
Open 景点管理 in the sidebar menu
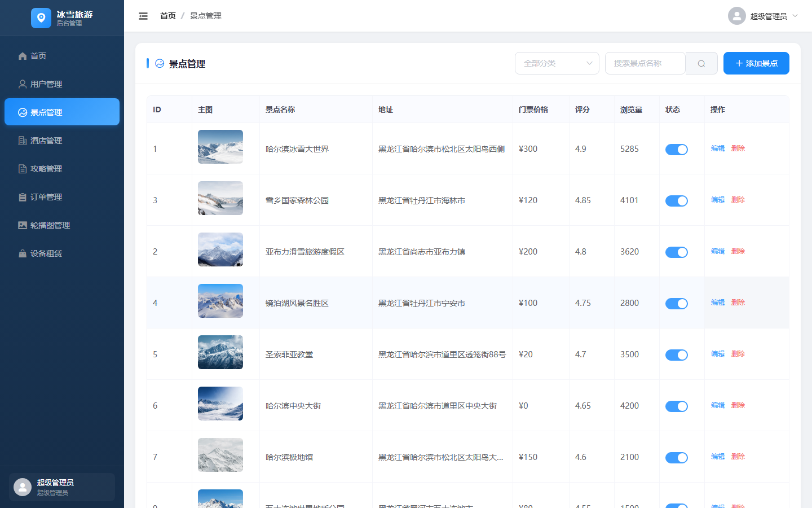[62, 112]
